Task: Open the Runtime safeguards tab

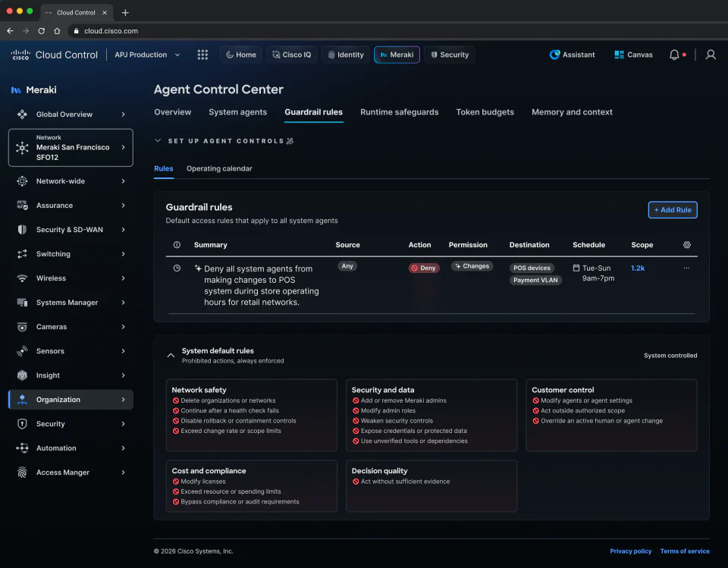Action: point(400,112)
